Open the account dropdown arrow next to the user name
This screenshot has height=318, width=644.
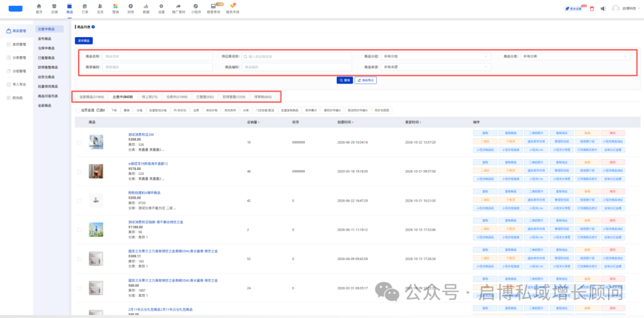(x=638, y=8)
